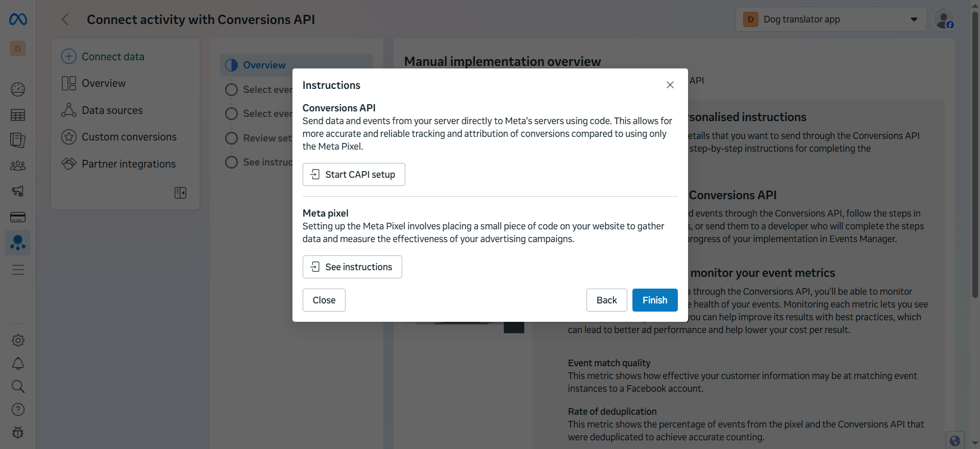The width and height of the screenshot is (980, 449).
Task: Open the bug report icon in sidebar
Action: 18,433
